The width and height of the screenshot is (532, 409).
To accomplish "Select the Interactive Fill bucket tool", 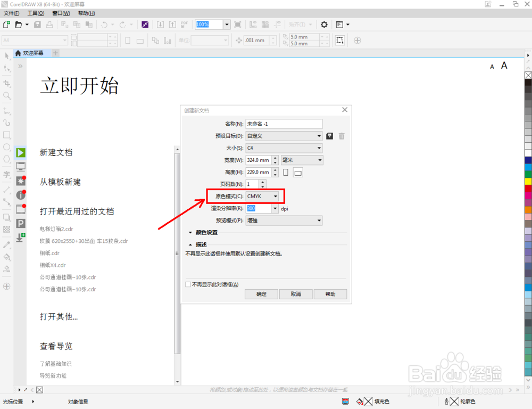I will pos(7,257).
